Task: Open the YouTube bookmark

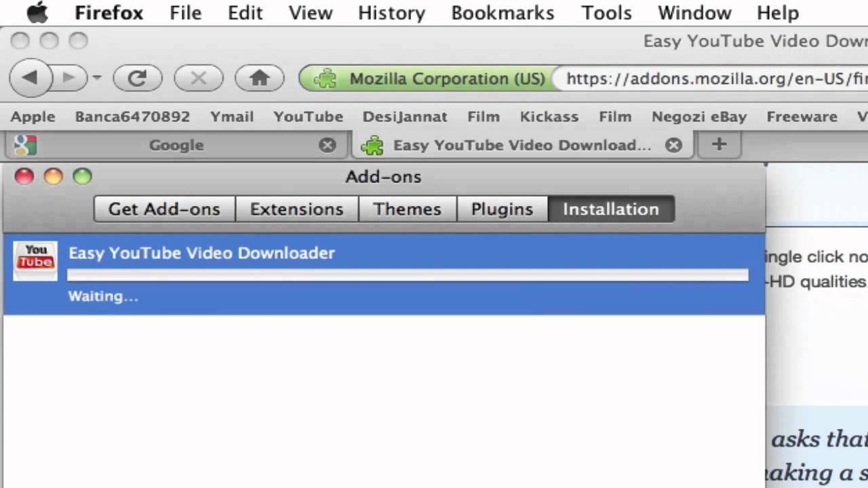Action: (308, 117)
